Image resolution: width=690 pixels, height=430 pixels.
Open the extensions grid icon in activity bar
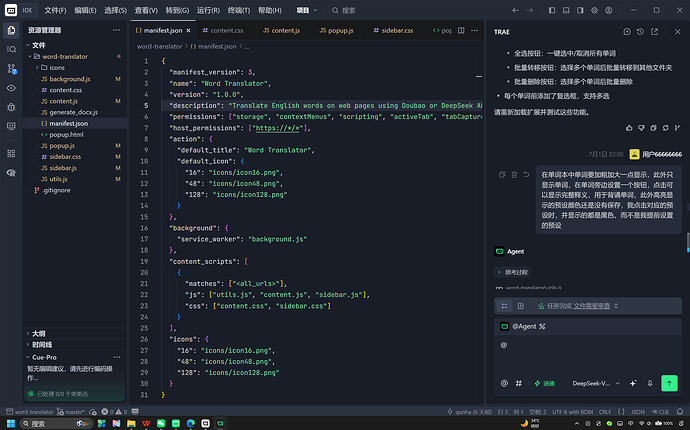pyautogui.click(x=11, y=153)
